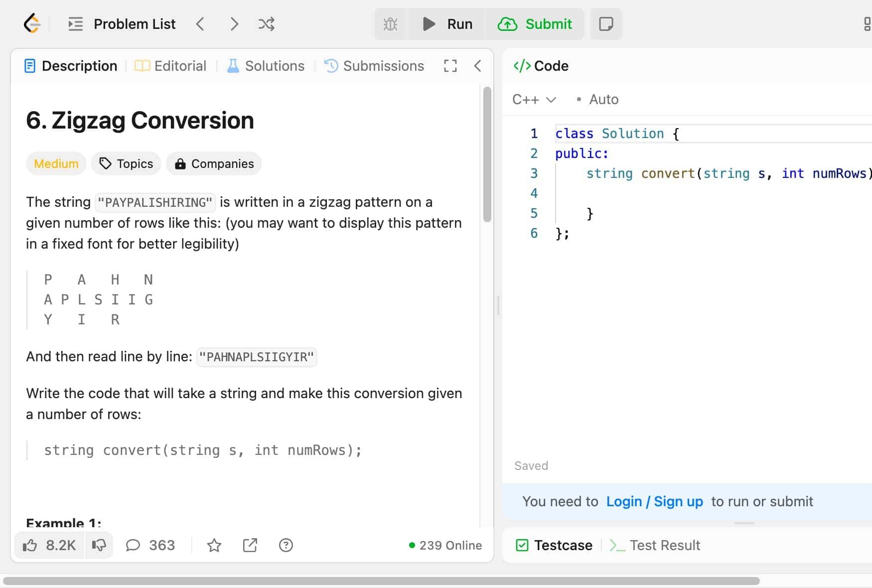
Task: Toggle the Topics tag pill
Action: click(126, 163)
